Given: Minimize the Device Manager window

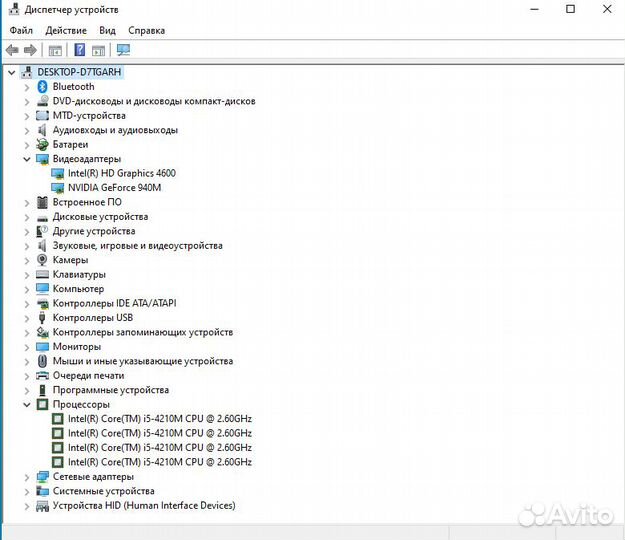Looking at the screenshot, I should pyautogui.click(x=534, y=9).
